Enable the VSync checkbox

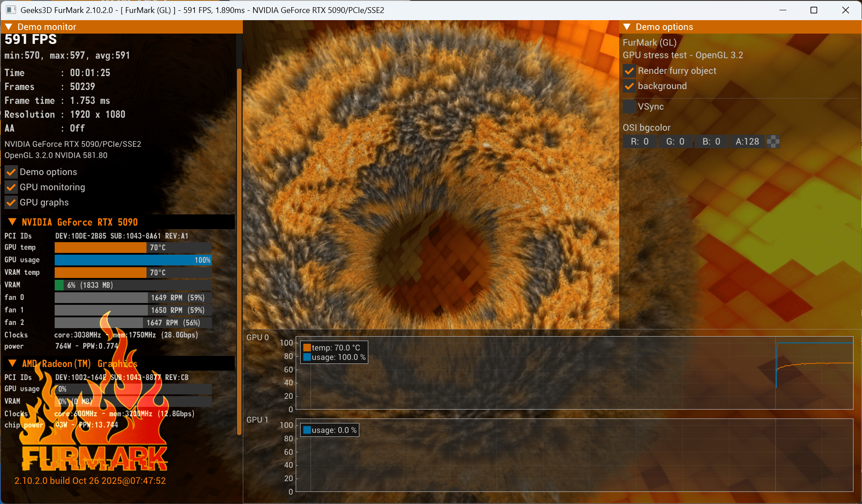(629, 107)
